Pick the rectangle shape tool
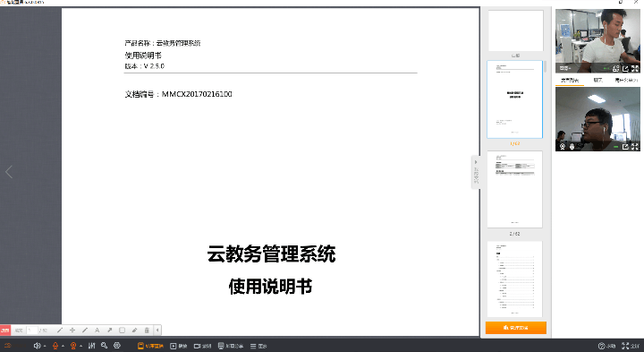 point(122,331)
